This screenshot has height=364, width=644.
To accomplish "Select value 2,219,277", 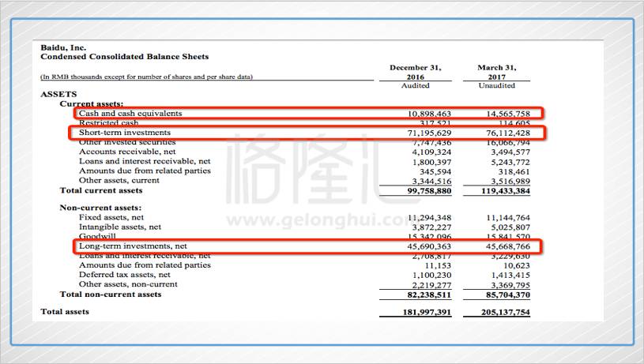I will click(x=431, y=285).
